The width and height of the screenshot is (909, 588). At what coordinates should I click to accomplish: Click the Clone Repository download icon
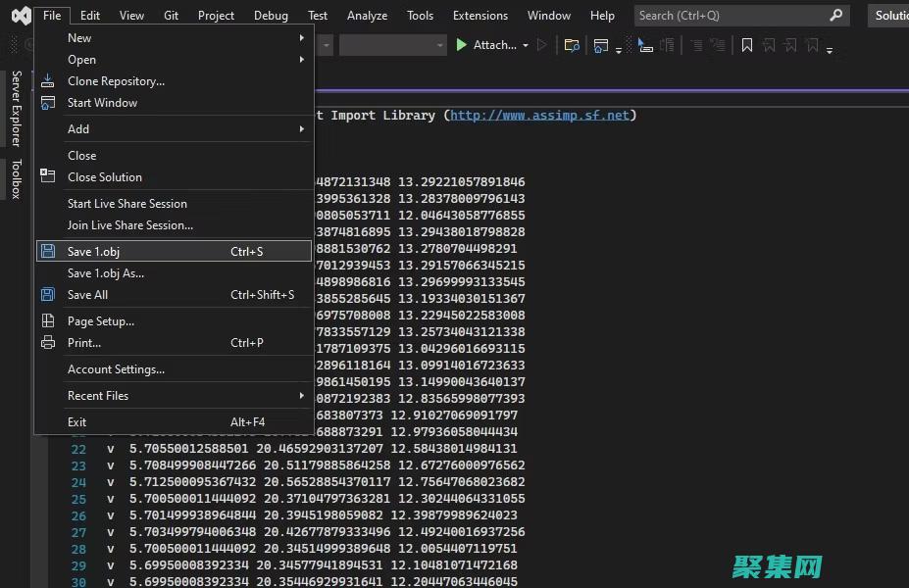[x=47, y=81]
